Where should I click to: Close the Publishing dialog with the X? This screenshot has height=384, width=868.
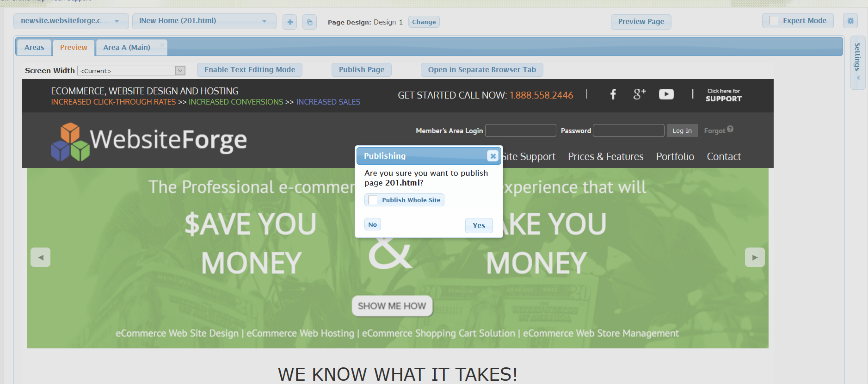[493, 156]
